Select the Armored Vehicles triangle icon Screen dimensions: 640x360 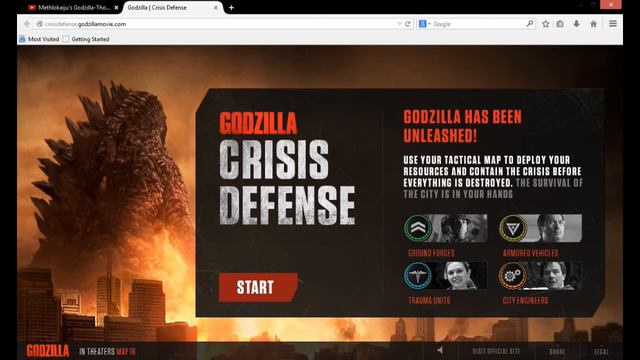tap(513, 228)
